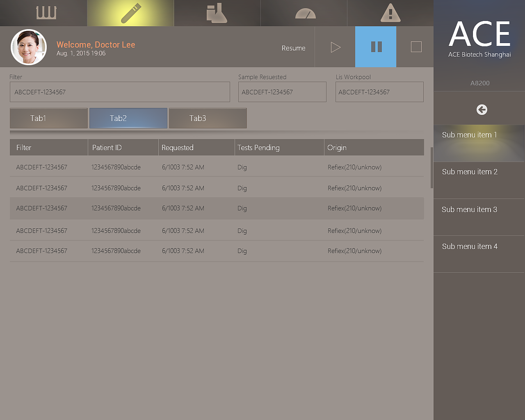Click 'Welcome, Doctor Lee' greeting text
This screenshot has height=420, width=525.
point(96,45)
